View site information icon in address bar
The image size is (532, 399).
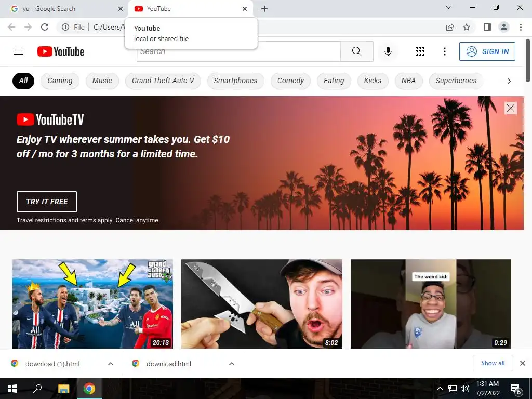65,27
